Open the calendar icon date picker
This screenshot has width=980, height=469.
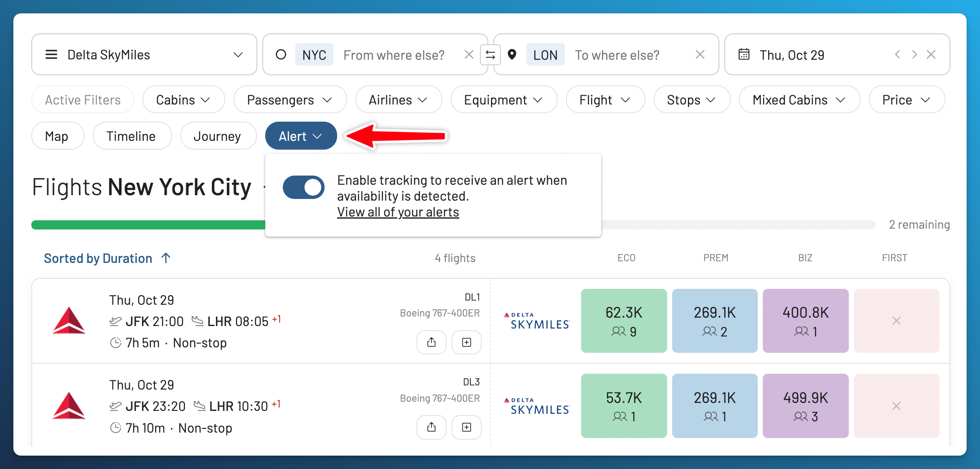[744, 54]
